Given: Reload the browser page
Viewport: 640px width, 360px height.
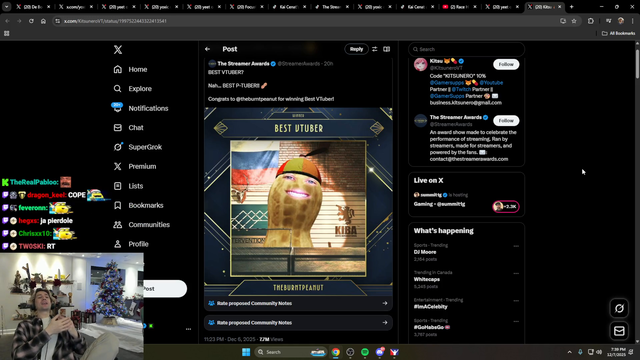Looking at the screenshot, I should click(x=31, y=21).
